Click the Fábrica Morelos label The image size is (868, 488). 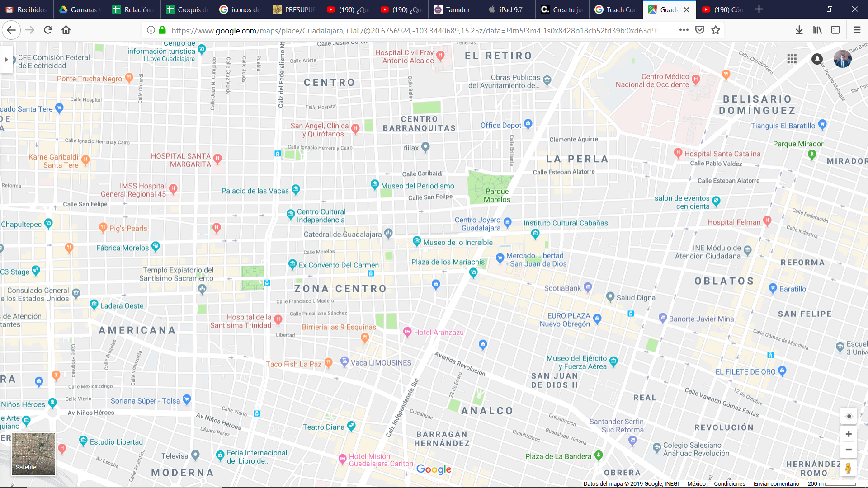[x=122, y=248]
